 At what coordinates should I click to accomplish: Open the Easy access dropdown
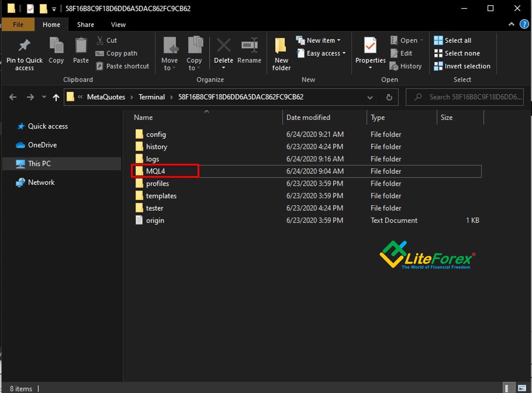coord(344,53)
